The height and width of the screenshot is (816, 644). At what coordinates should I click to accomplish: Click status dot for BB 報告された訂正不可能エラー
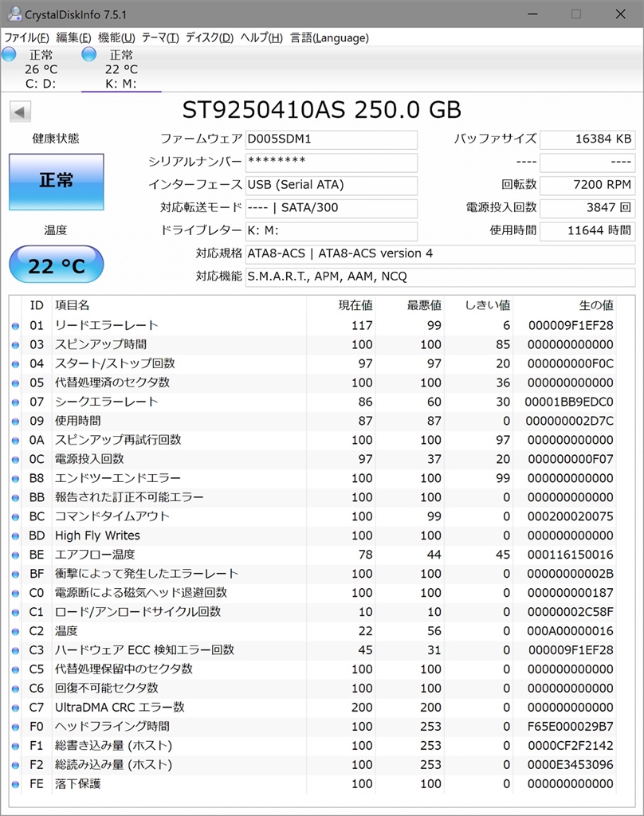coord(16,498)
